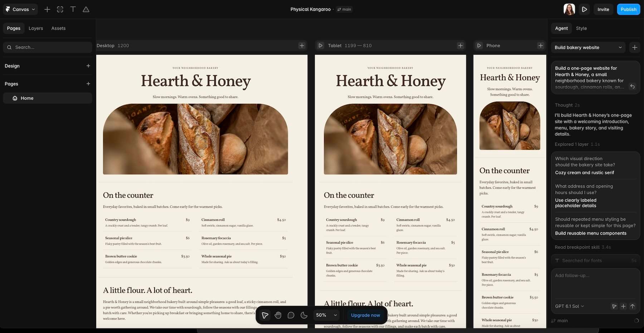Open the Build bakery website chat dropdown
The image size is (644, 333).
[x=589, y=47]
